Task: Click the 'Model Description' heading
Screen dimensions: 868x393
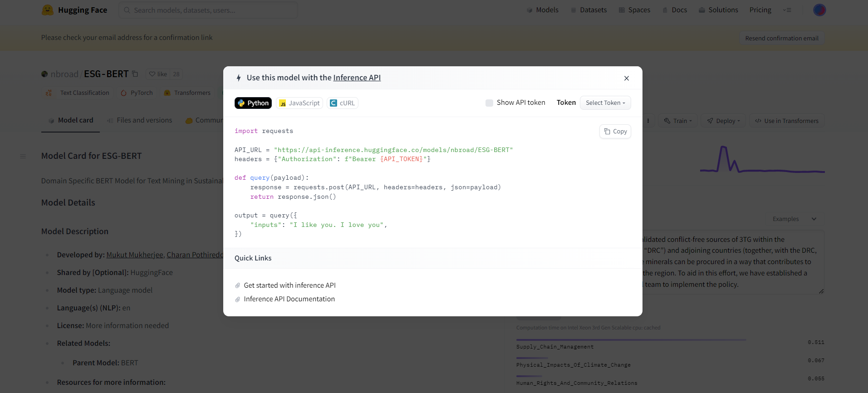Action: (75, 231)
